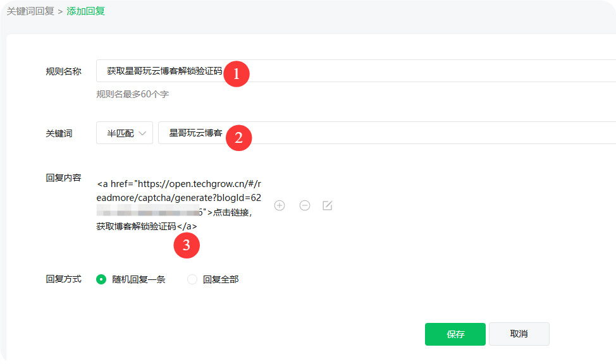616x364 pixels.
Task: Open the 半匹配 match type dropdown
Action: click(x=124, y=132)
